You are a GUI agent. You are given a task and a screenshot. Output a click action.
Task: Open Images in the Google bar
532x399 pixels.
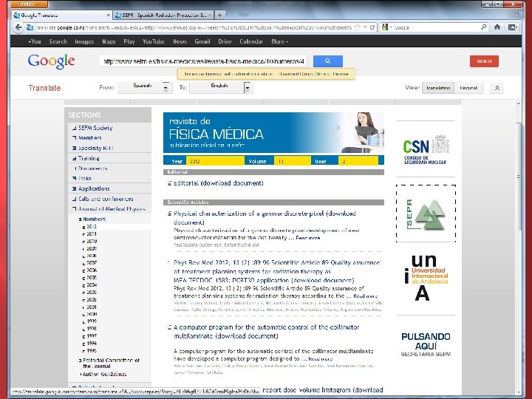[x=84, y=41]
